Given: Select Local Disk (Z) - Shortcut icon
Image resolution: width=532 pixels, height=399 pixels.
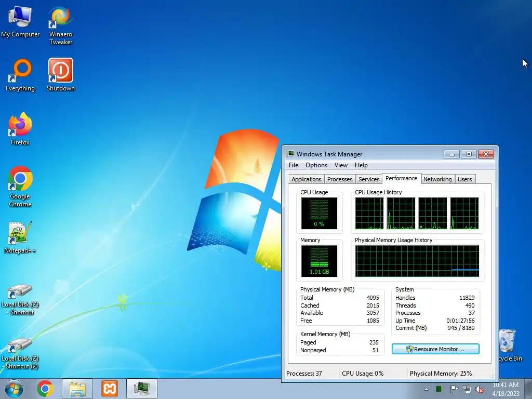Looking at the screenshot, I should coord(20,299).
